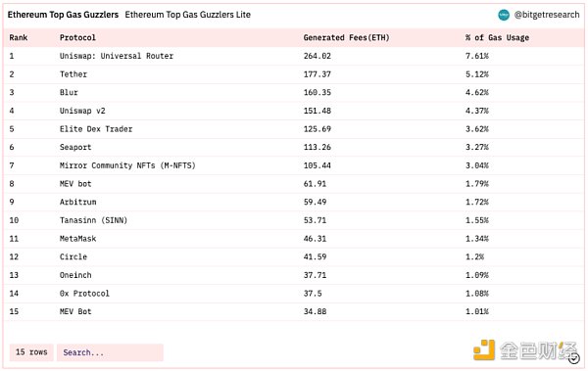Select the 0x Protocol cell
Screen dimensions: 588x371
[84, 294]
